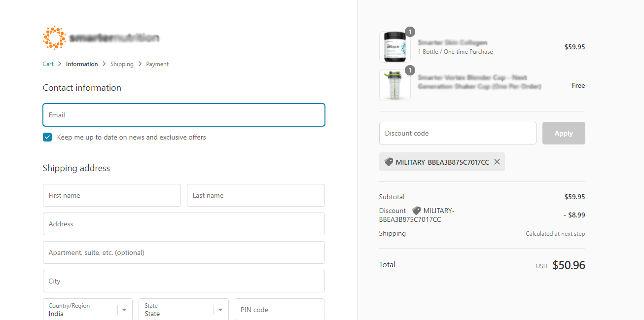The image size is (644, 320).
Task: Click the Apartment, suite optional field
Action: click(x=184, y=252)
